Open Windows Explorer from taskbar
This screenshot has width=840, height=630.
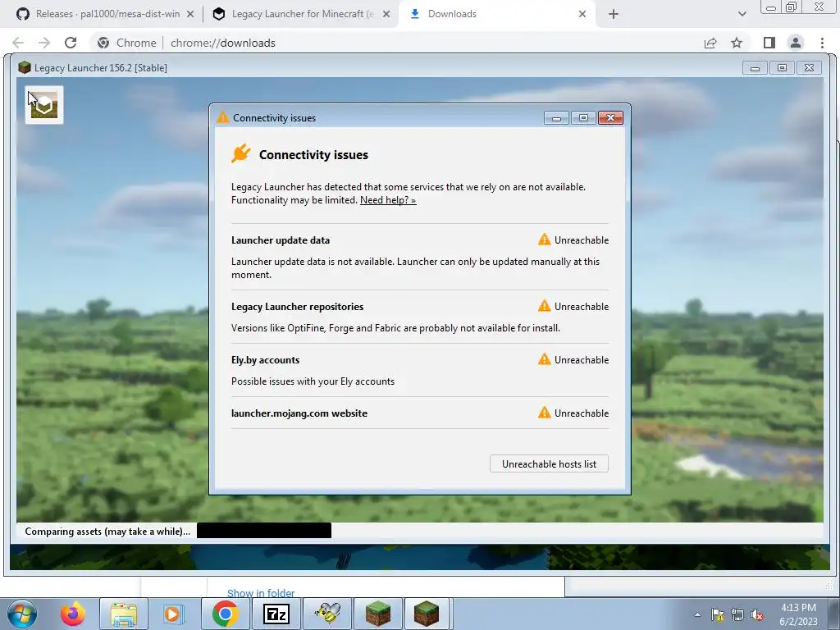tap(124, 614)
